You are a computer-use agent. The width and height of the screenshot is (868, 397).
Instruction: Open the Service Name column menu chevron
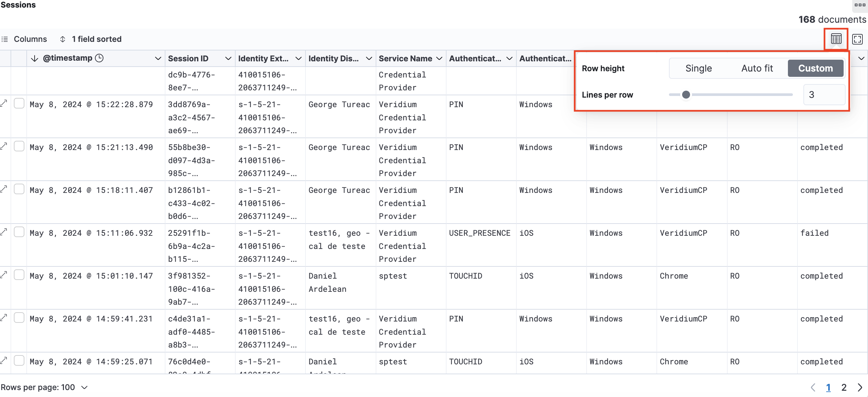point(439,58)
